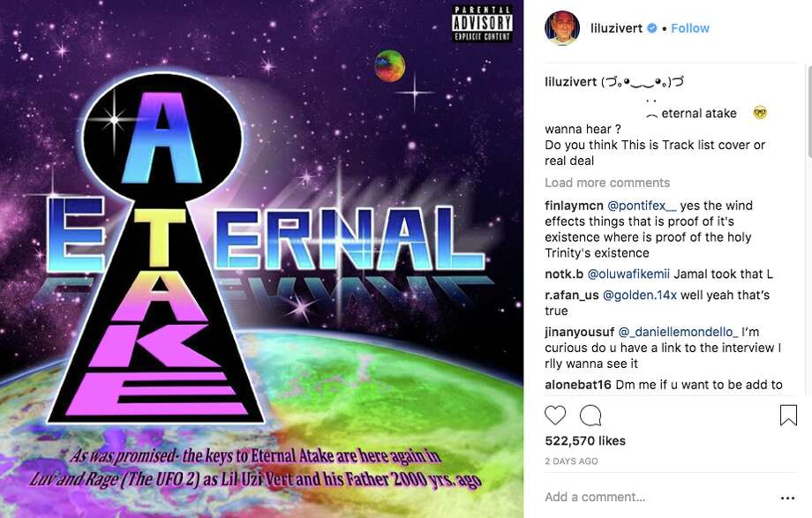Follow liluzivert
This screenshot has height=518, width=812.
click(x=690, y=28)
